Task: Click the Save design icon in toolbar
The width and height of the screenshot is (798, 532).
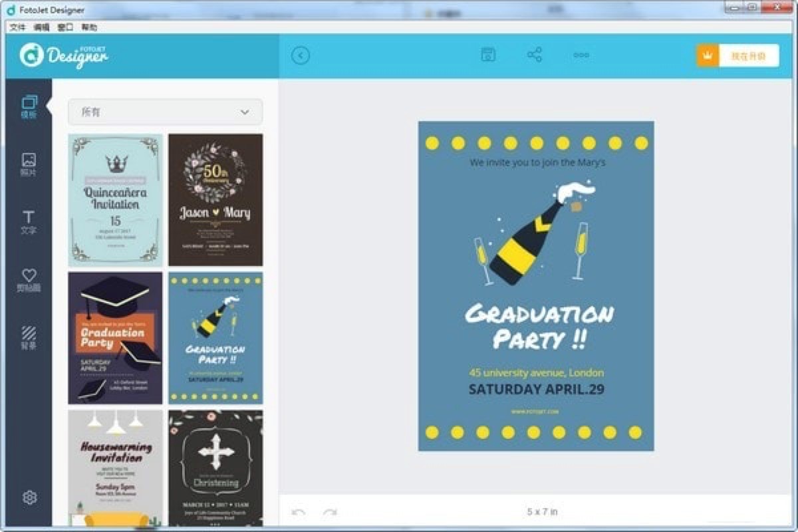Action: coord(488,55)
